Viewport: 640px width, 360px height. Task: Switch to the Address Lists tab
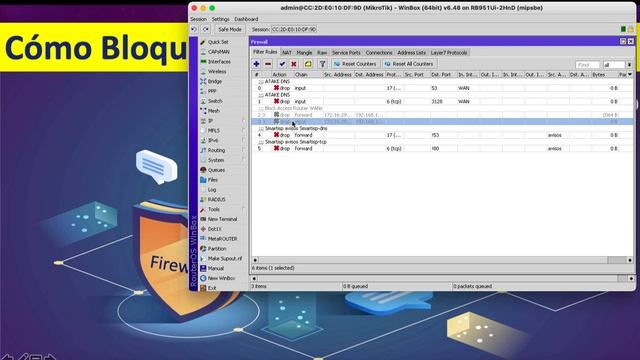[x=411, y=53]
